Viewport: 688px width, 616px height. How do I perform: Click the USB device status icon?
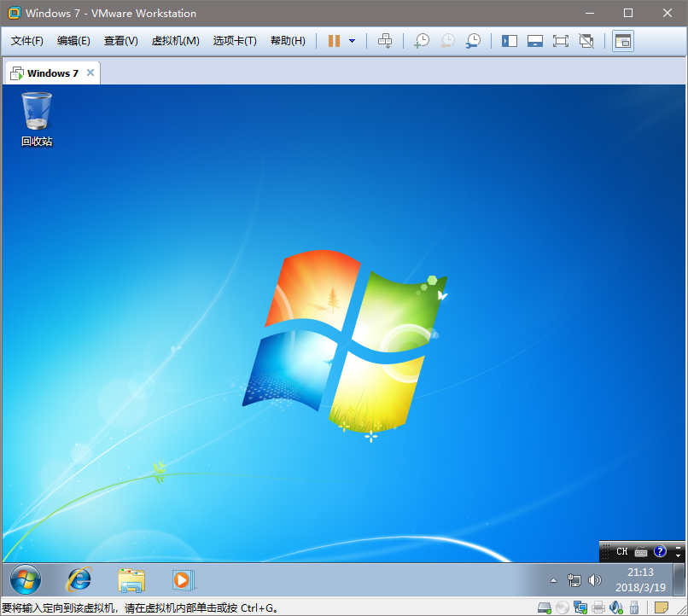(x=634, y=607)
